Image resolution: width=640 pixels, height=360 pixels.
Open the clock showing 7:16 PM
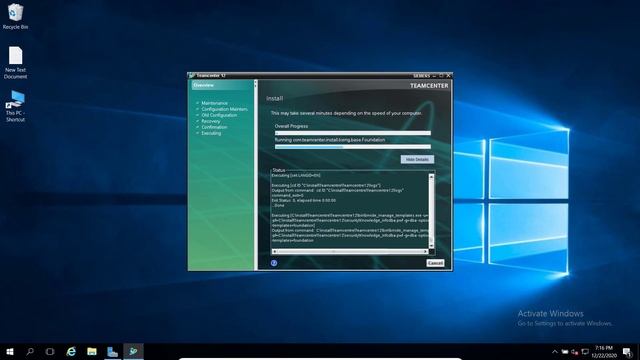[604, 352]
